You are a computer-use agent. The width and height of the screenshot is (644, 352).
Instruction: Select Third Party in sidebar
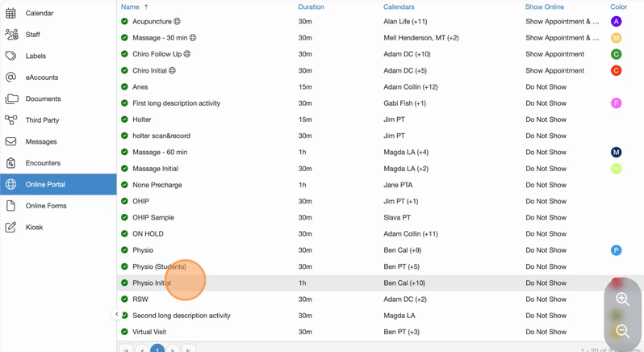[42, 120]
